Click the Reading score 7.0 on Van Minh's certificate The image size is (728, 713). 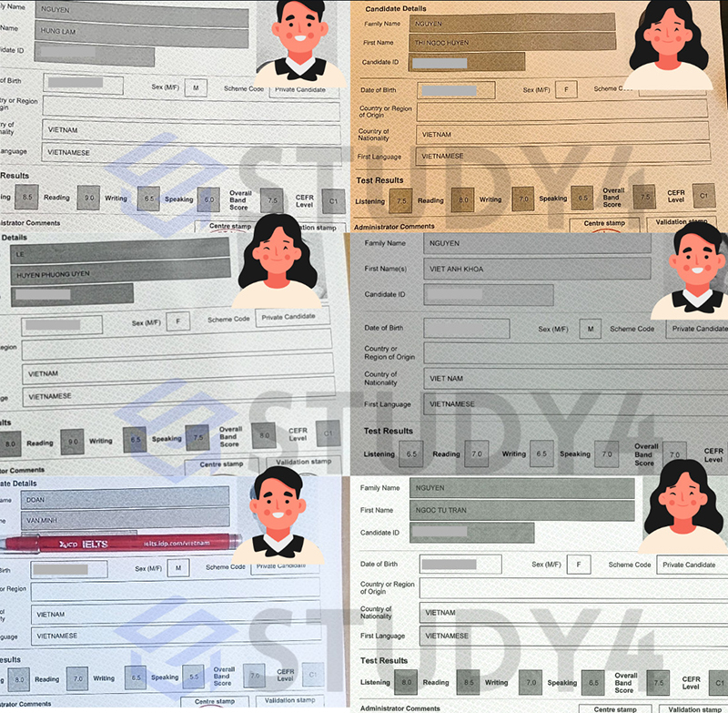[x=77, y=678]
